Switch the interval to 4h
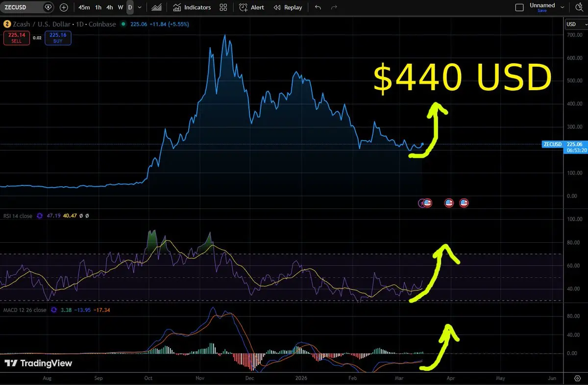588x385 pixels. [x=110, y=7]
